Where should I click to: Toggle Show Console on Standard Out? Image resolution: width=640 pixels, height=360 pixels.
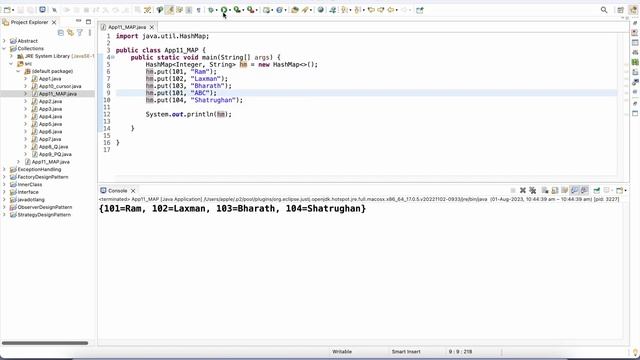coord(575,190)
